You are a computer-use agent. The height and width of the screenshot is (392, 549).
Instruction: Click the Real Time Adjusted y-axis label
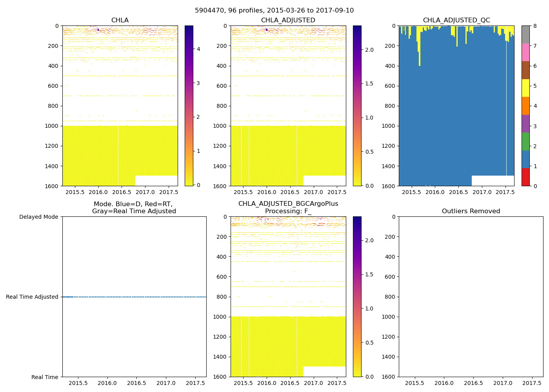(x=32, y=297)
